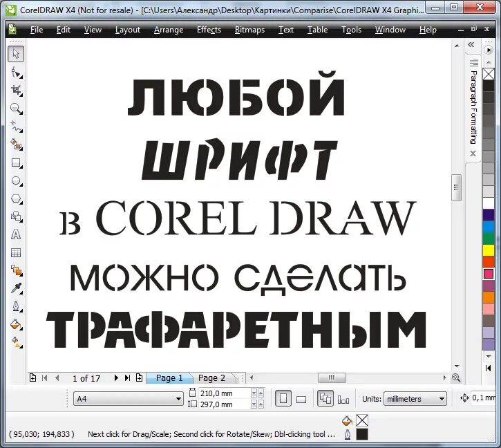Viewport: 501px width, 448px height.
Task: Expand color palette to the end
Action: [489, 368]
